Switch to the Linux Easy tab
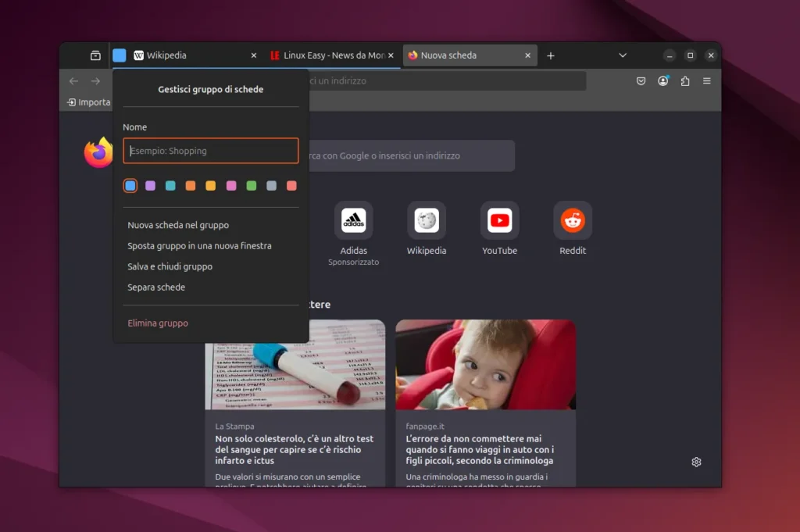Viewport: 800px width, 532px height. pos(332,55)
